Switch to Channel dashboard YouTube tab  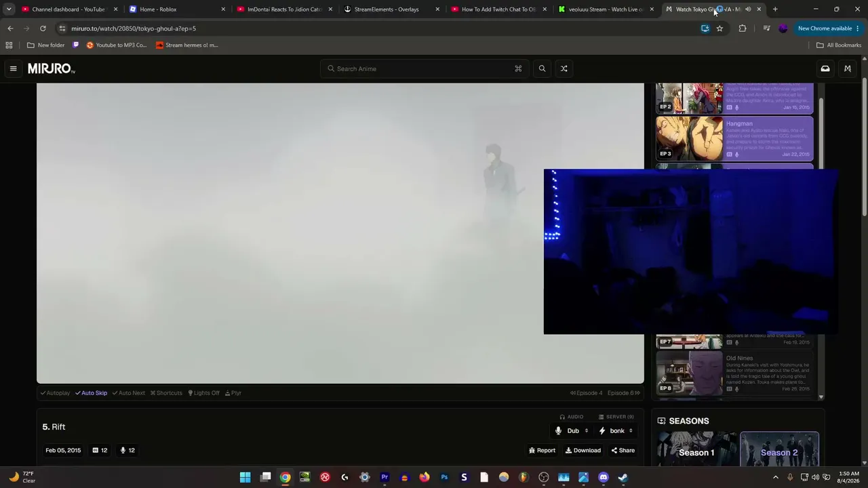68,9
